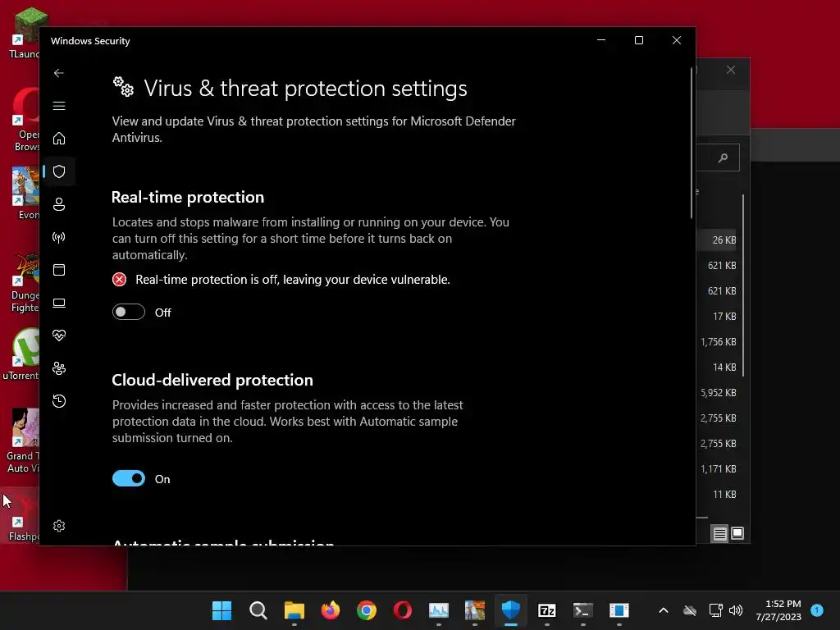The width and height of the screenshot is (840, 630).
Task: Select the Grand Theft Auto desktop shortcut
Action: coord(22,441)
